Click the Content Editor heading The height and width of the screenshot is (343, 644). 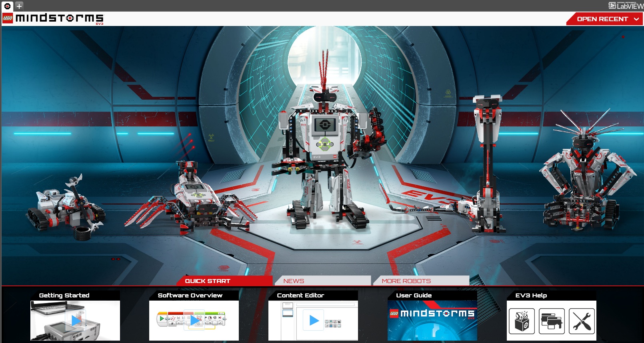[300, 295]
